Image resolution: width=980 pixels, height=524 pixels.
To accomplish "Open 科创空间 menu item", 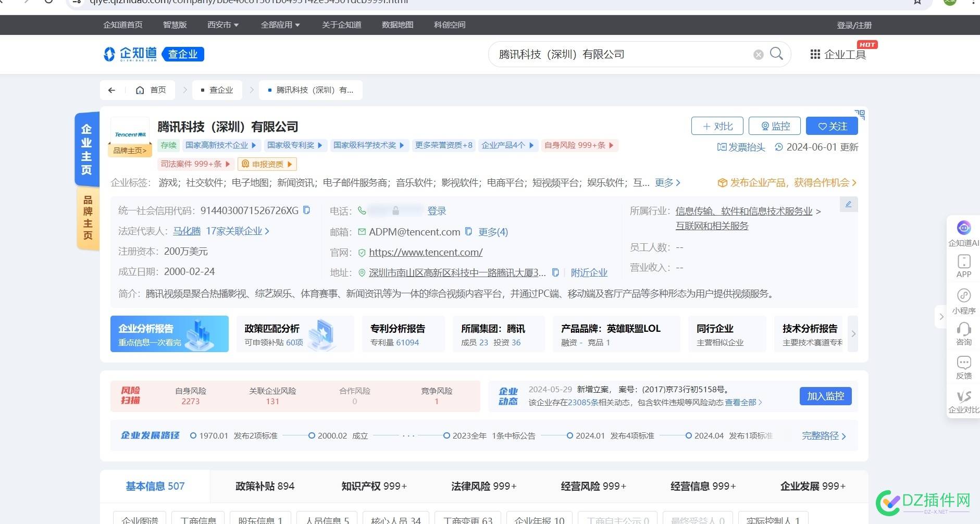I will [x=450, y=25].
